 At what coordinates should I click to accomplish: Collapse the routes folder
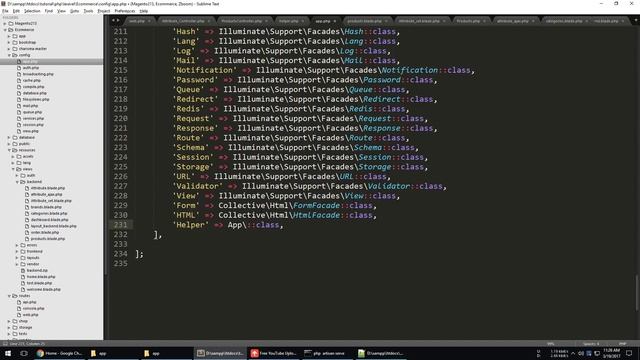click(9, 296)
